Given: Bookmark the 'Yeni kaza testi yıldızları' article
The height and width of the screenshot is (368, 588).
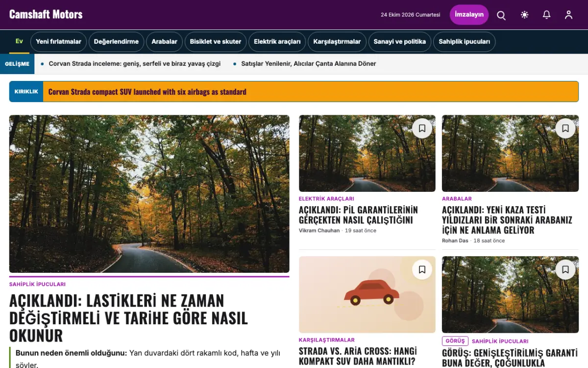Looking at the screenshot, I should click(x=565, y=129).
